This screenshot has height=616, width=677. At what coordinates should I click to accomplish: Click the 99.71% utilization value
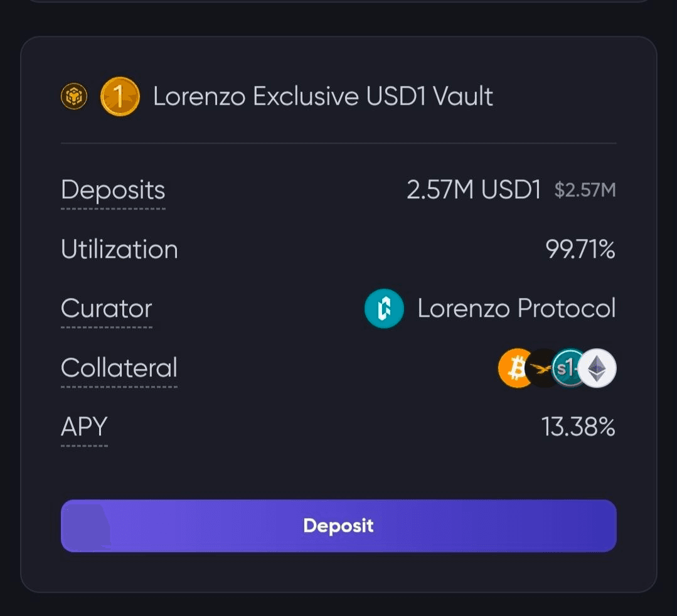coord(580,249)
